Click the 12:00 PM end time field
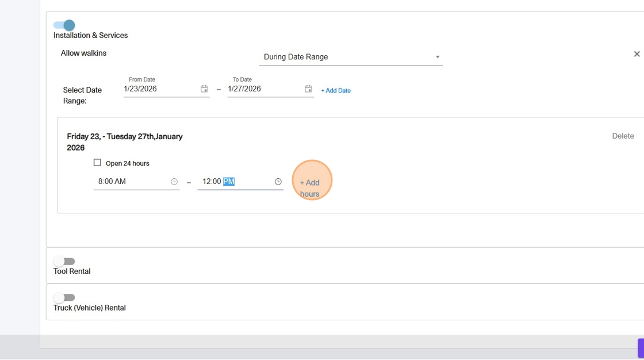644x360 pixels. coord(233,182)
